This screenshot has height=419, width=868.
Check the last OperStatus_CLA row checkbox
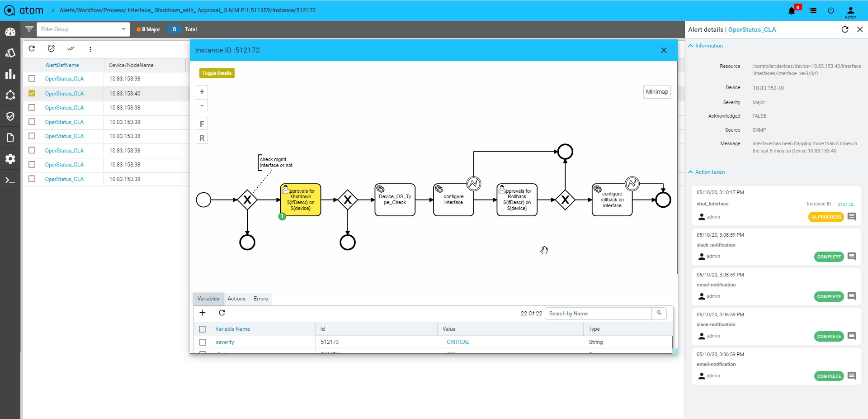pos(32,179)
